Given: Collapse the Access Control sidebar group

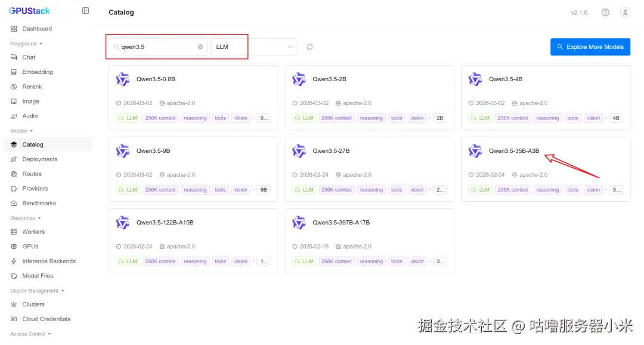Looking at the screenshot, I should 30,334.
